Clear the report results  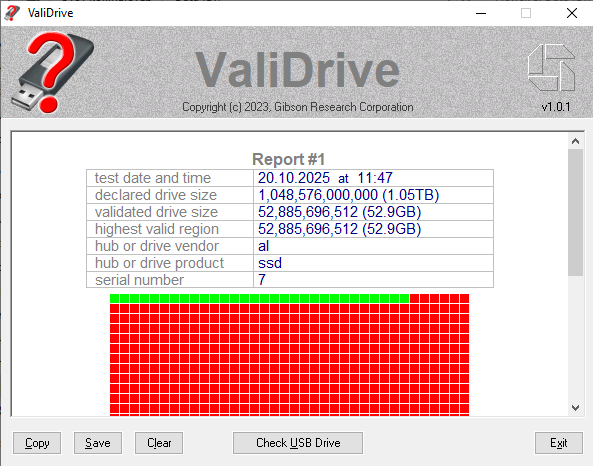[x=159, y=443]
